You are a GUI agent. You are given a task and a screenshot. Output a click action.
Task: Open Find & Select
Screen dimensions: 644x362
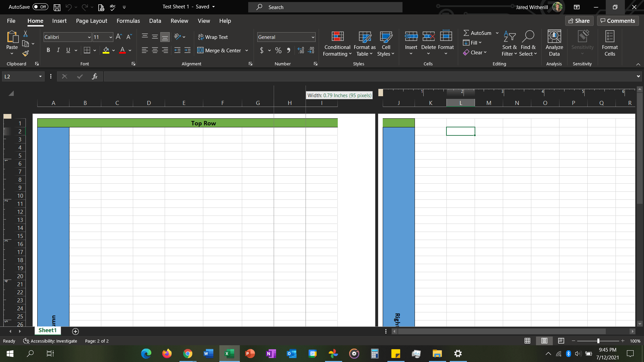[x=528, y=43]
